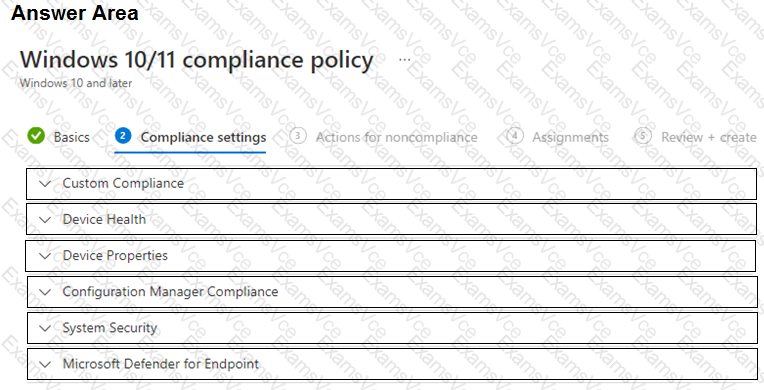The width and height of the screenshot is (764, 390).
Task: Click the step 3 circle icon
Action: (298, 136)
